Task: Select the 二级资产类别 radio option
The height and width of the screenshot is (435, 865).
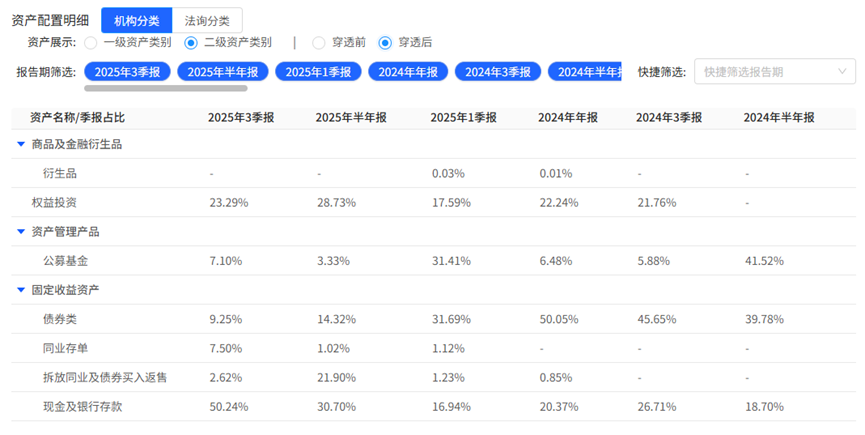Action: [x=191, y=43]
